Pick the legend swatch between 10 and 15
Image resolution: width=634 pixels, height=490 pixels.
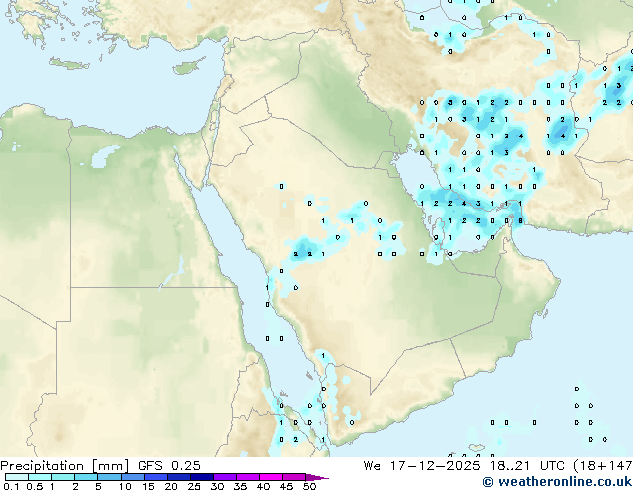tap(132, 477)
